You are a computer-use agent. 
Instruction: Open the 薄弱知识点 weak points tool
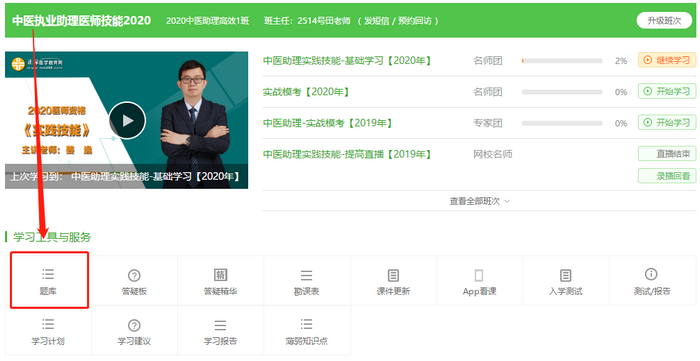[x=307, y=331]
